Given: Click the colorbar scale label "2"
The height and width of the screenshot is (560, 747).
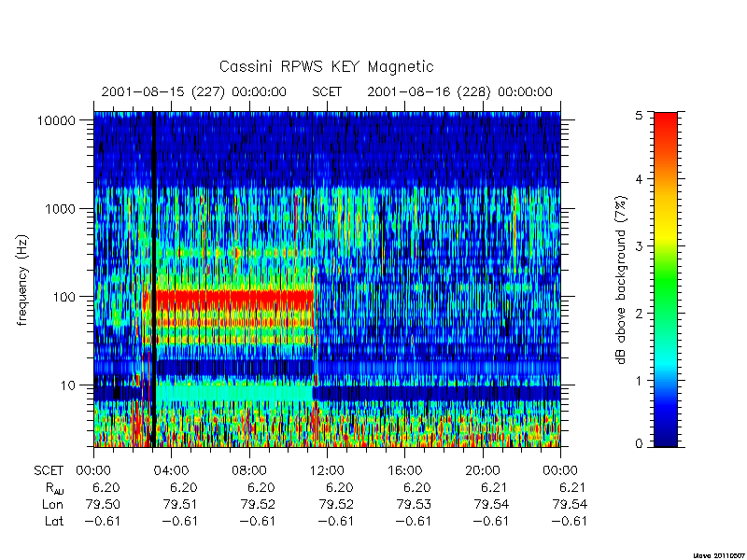Looking at the screenshot, I should [639, 314].
